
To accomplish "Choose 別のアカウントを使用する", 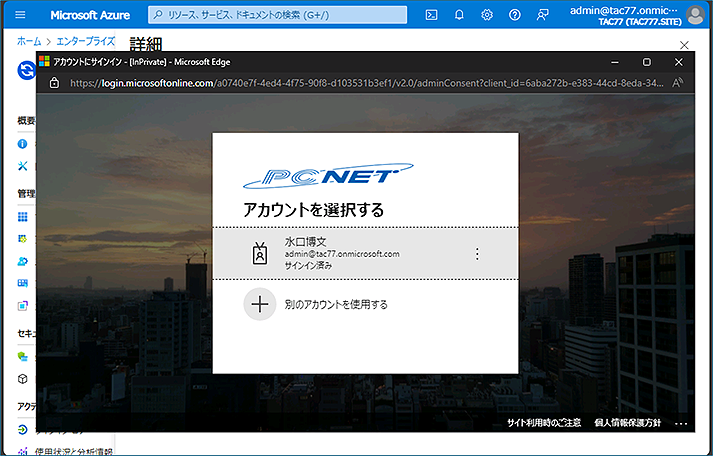I will pyautogui.click(x=336, y=304).
